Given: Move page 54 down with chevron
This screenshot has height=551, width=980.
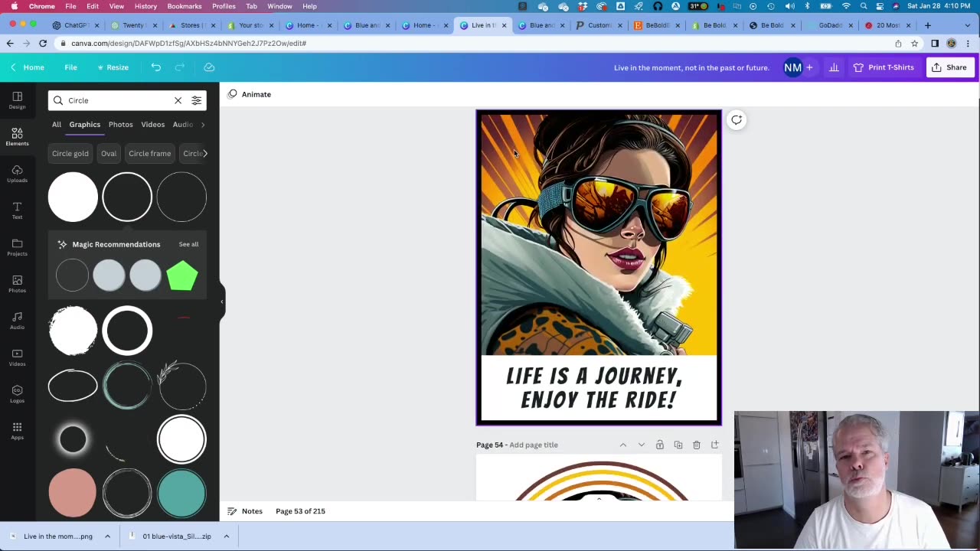Looking at the screenshot, I should coord(642,445).
